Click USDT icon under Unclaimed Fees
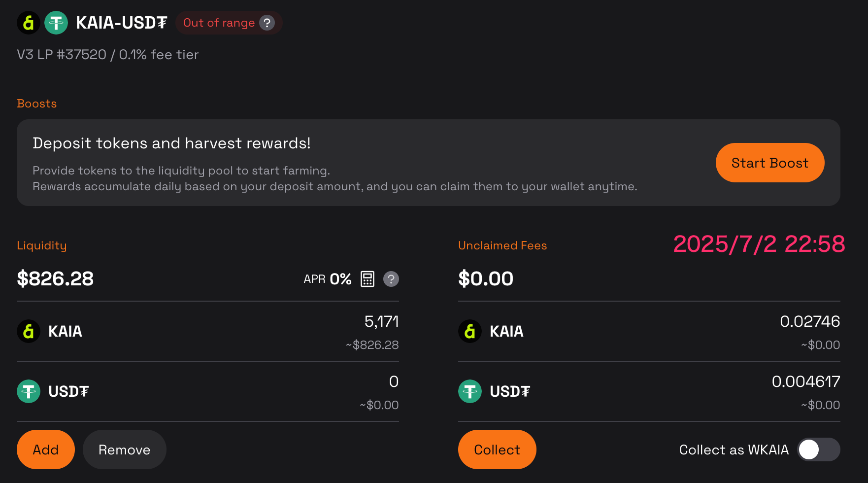This screenshot has width=868, height=483. coord(470,391)
